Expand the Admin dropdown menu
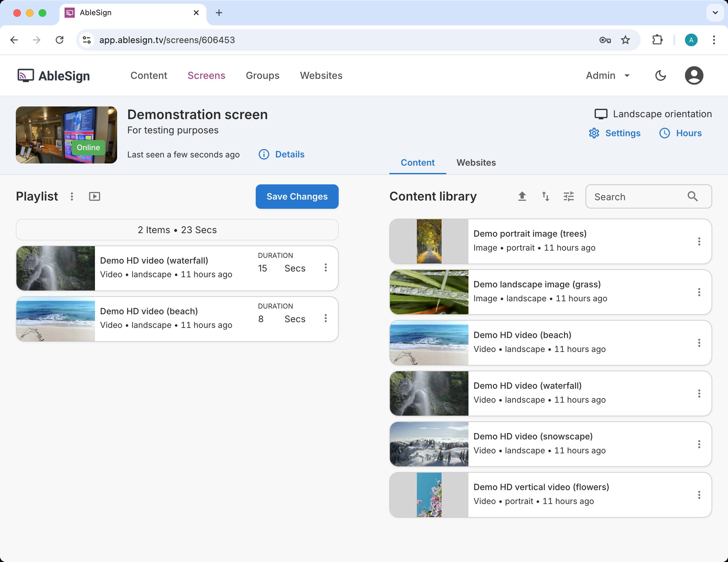 point(608,76)
